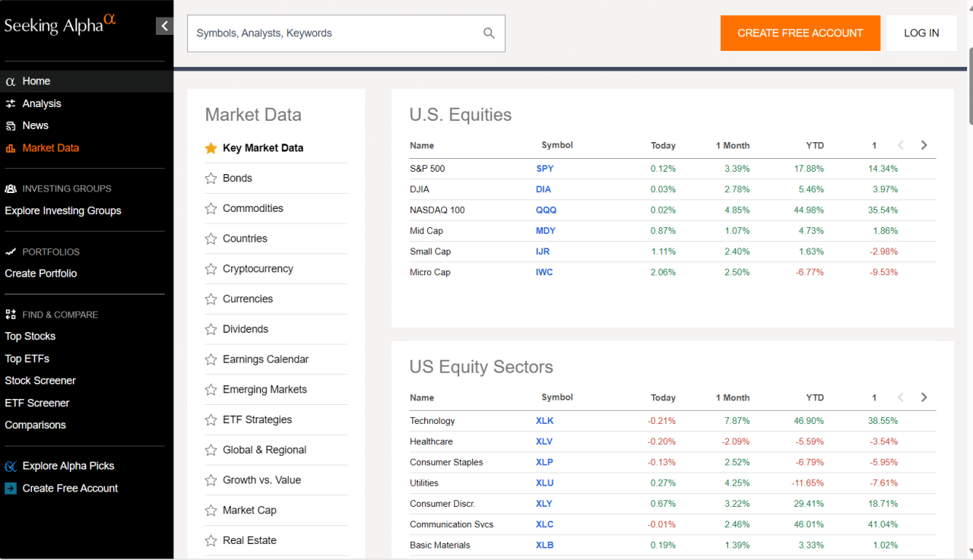
Task: Click the Analysis icon in sidebar
Action: [11, 103]
